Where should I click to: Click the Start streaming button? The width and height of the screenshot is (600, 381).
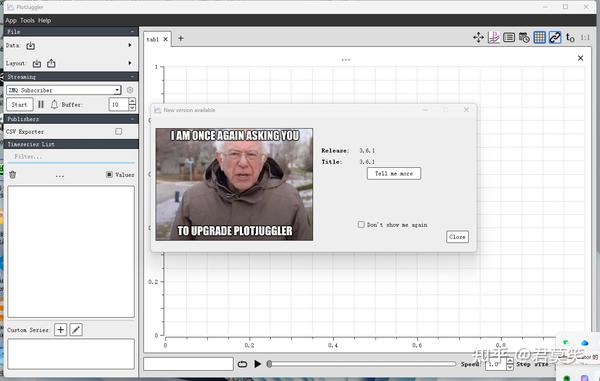[x=20, y=104]
